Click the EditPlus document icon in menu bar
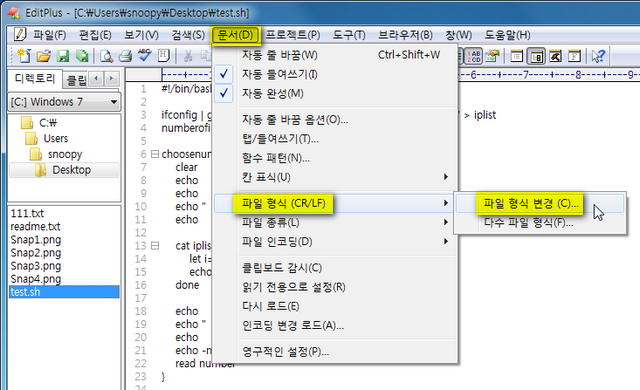This screenshot has width=640, height=390. pos(20,34)
